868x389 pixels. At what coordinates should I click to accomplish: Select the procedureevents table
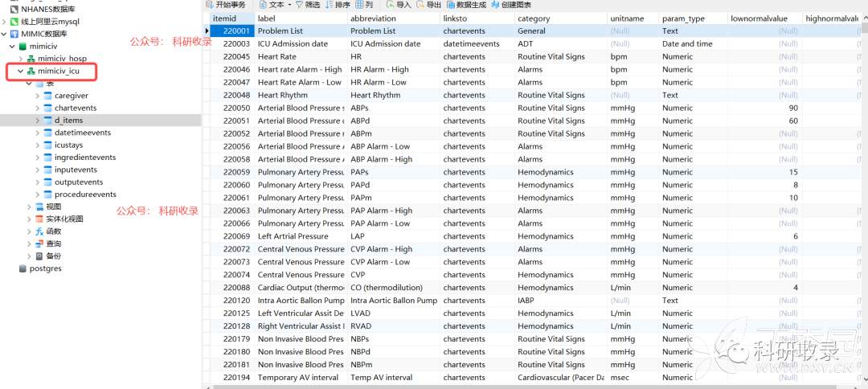(84, 194)
